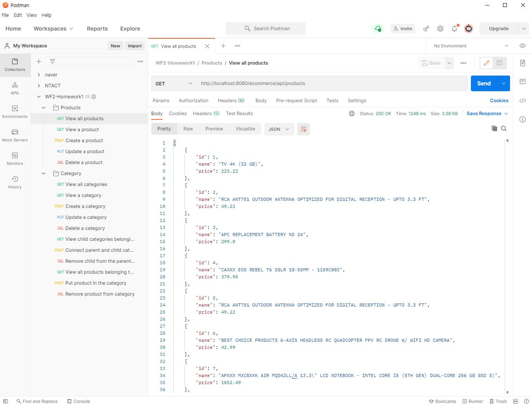Switch to the Authorization tab

[194, 101]
